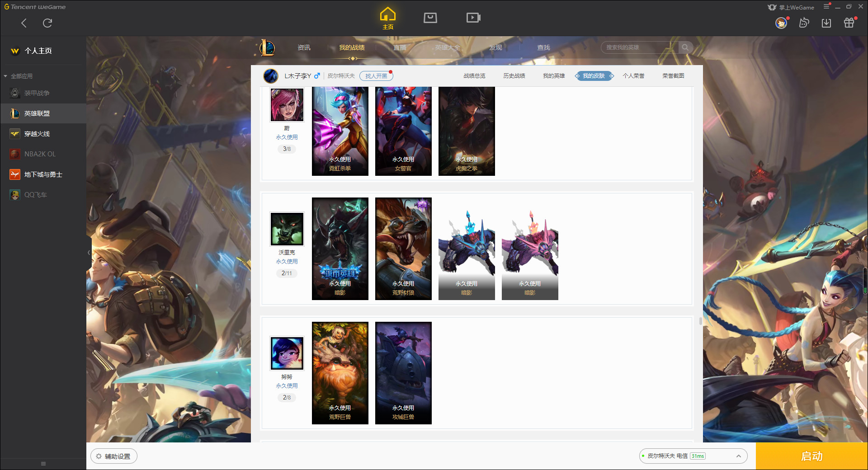Open the 资讯 tab

[x=304, y=47]
